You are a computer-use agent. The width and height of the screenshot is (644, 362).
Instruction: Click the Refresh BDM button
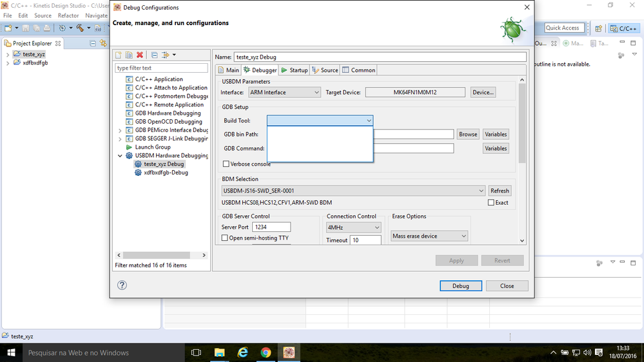pyautogui.click(x=500, y=191)
